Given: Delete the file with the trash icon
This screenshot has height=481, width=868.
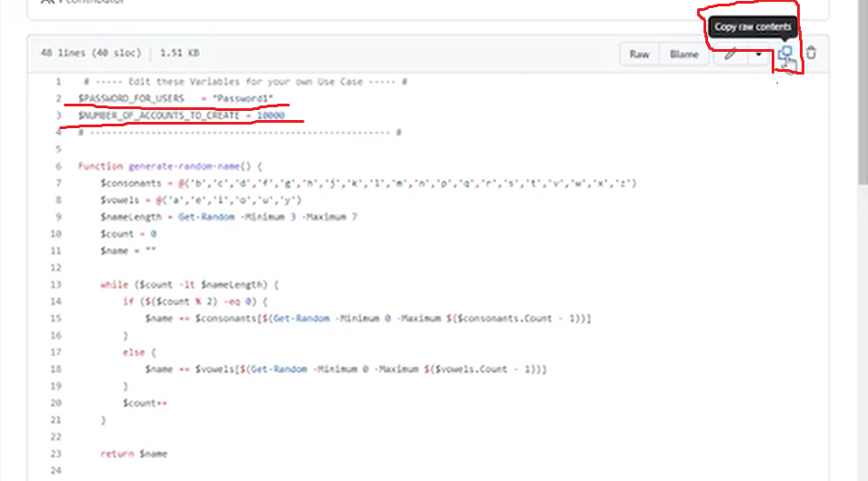Looking at the screenshot, I should (811, 53).
